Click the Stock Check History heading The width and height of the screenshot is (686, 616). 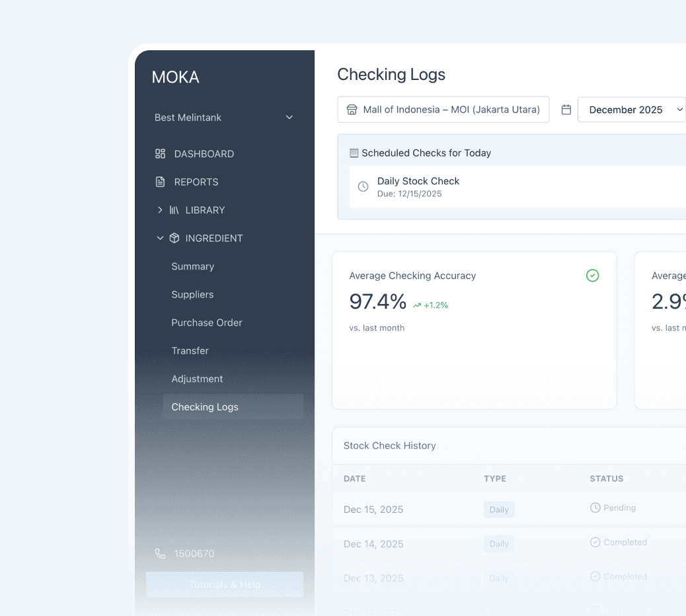click(389, 445)
